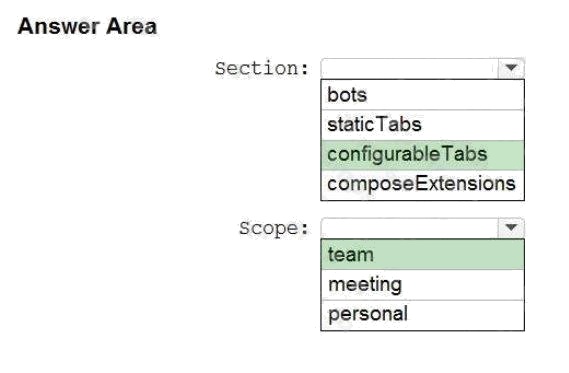Select the composeExtensions option

tap(422, 184)
